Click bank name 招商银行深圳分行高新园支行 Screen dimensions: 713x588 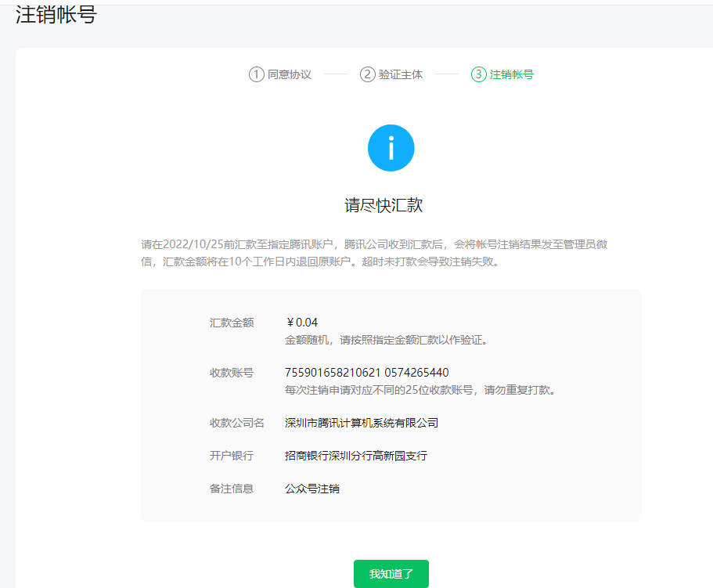356,456
